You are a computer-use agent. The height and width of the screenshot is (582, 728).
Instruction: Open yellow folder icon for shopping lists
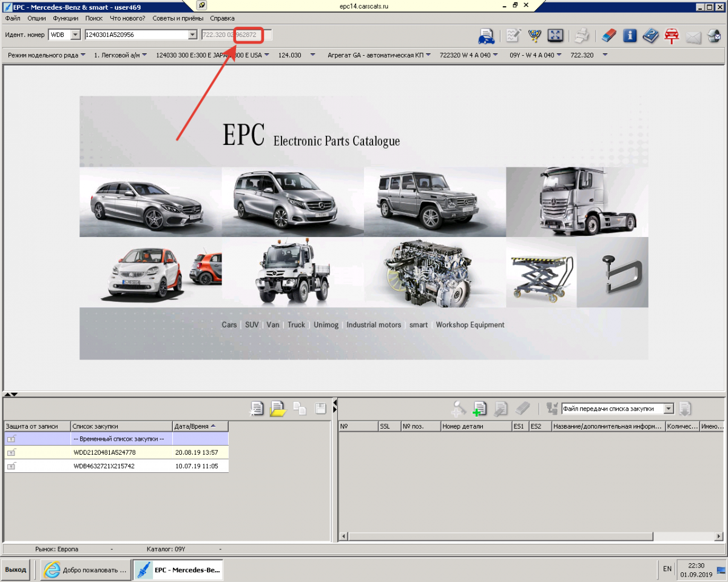[278, 409]
